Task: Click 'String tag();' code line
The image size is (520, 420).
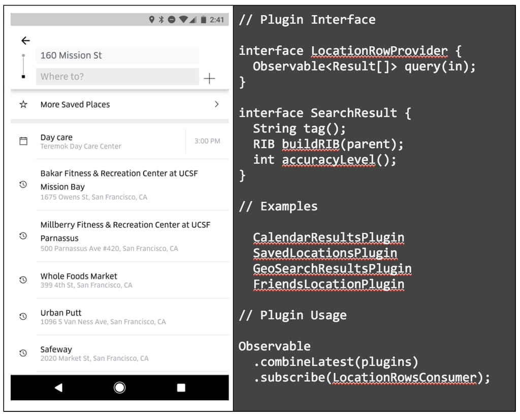Action: tap(300, 128)
